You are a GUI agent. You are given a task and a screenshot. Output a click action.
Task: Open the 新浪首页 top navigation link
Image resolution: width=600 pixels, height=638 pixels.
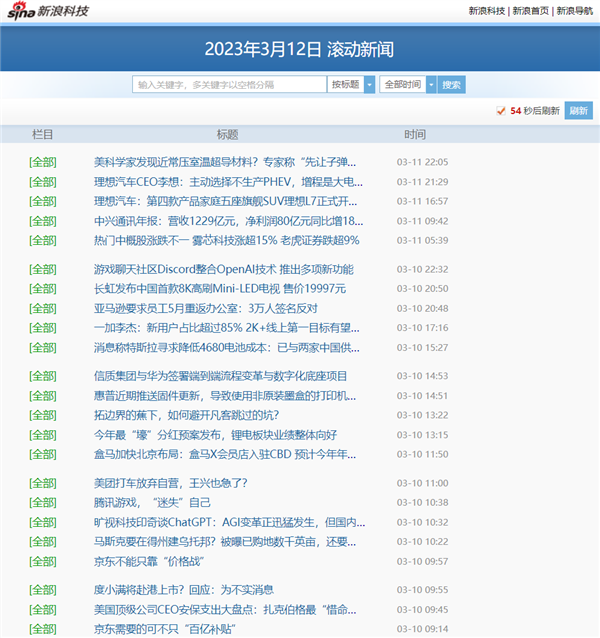[x=530, y=11]
